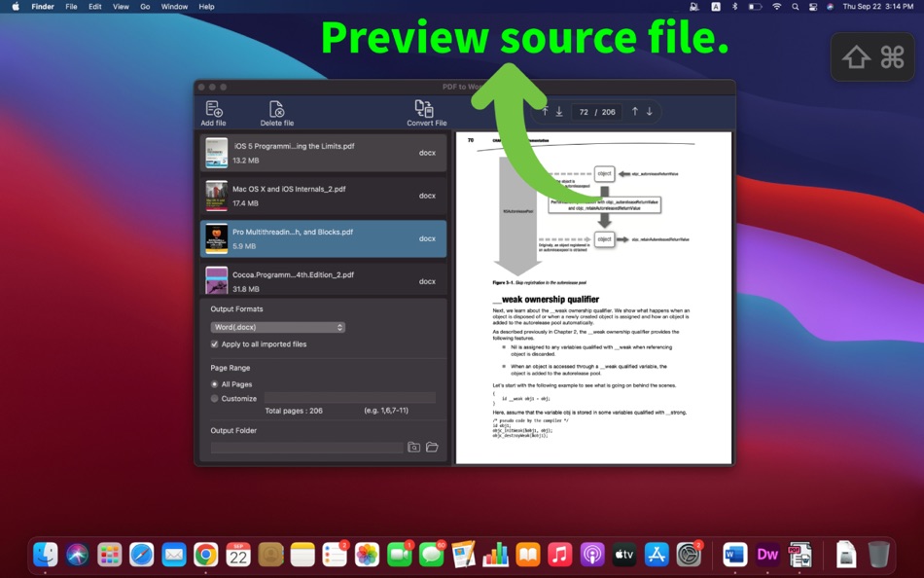Screen dimensions: 924x578
Task: Open Reminders from the Dock
Action: [x=335, y=555]
